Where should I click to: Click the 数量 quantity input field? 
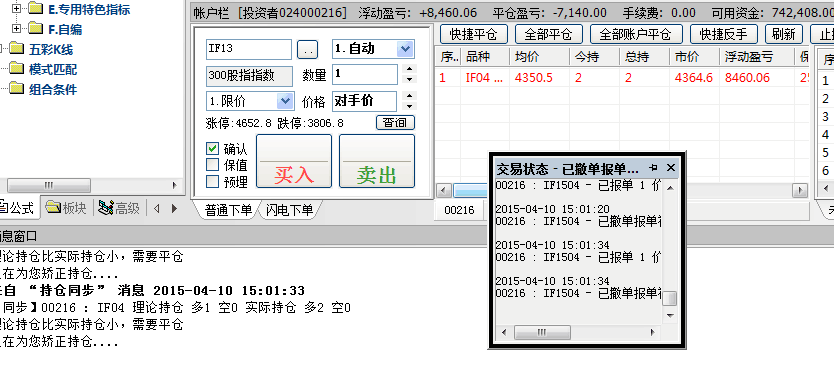click(365, 74)
